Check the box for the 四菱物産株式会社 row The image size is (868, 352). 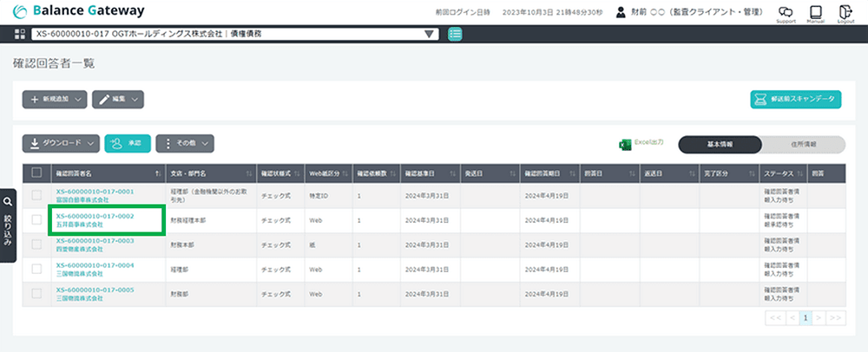click(x=36, y=244)
